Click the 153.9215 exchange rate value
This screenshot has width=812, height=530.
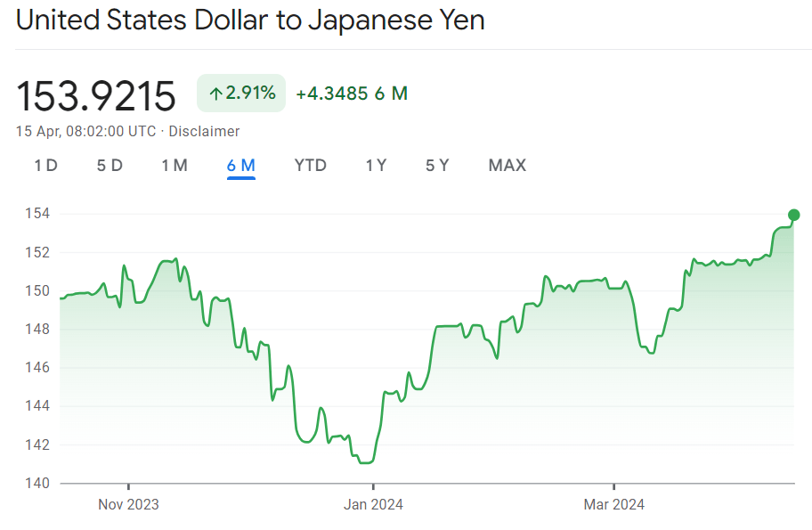tap(96, 95)
